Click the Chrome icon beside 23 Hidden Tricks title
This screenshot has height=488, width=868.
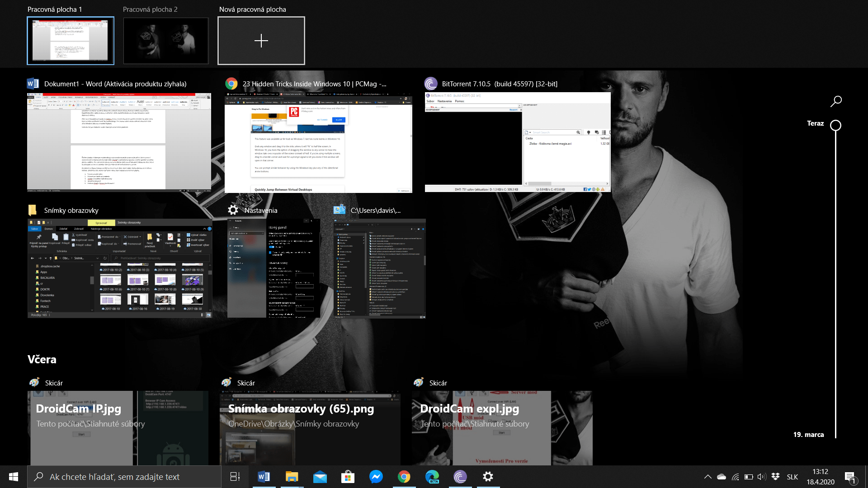[231, 84]
